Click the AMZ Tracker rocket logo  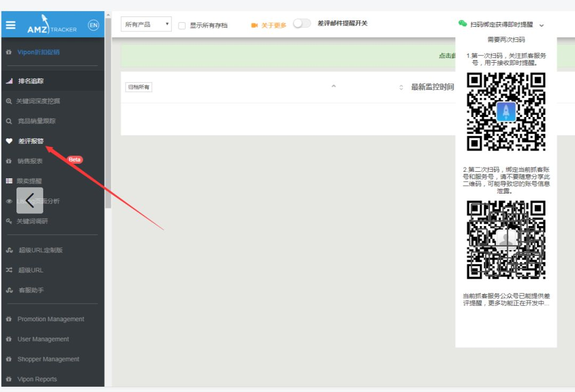52,24
